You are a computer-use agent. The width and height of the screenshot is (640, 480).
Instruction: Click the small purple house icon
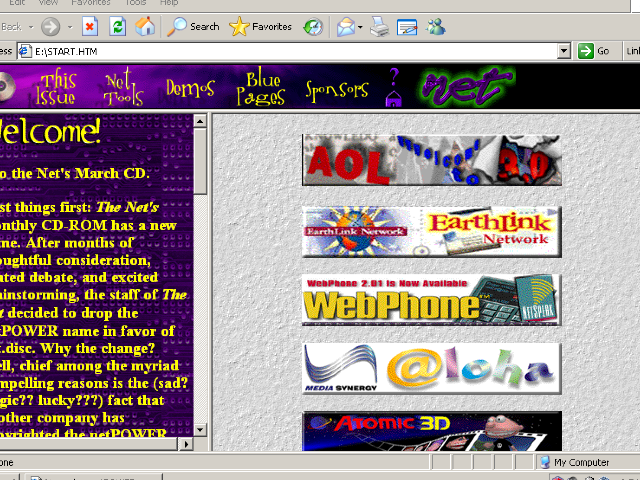pyautogui.click(x=393, y=99)
